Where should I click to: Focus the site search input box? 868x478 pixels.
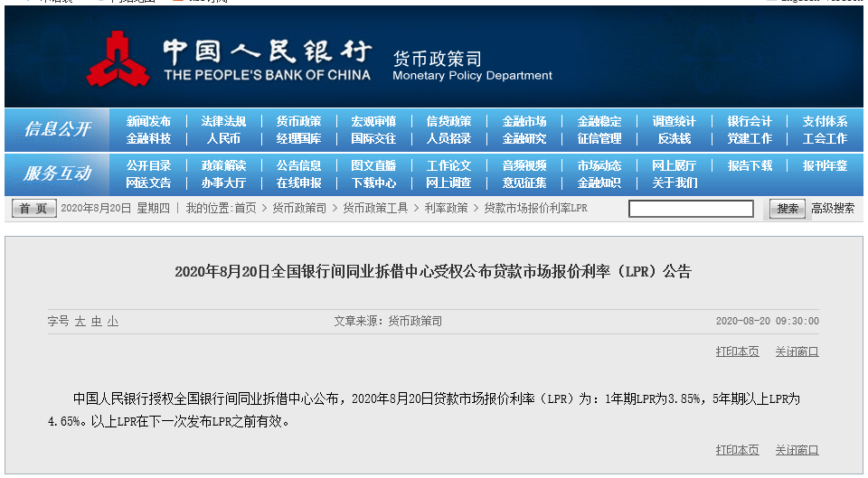click(691, 209)
